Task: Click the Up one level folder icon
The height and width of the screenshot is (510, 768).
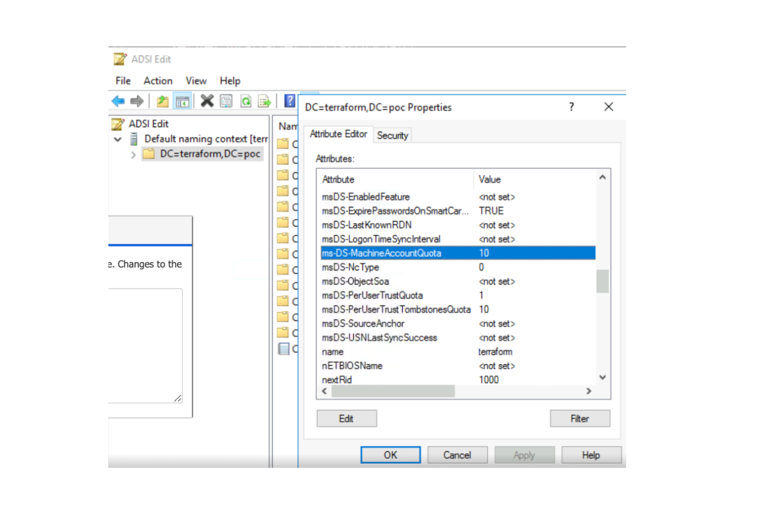Action: pyautogui.click(x=162, y=101)
